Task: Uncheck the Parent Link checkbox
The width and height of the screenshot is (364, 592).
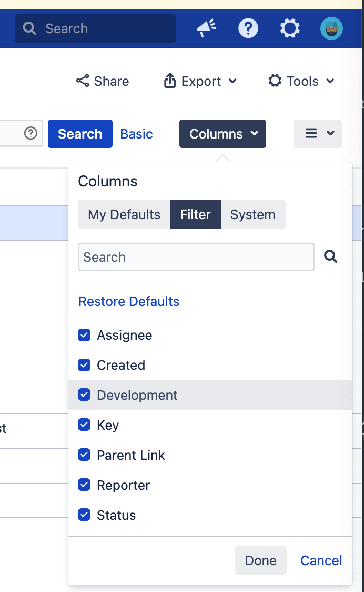Action: coord(84,455)
